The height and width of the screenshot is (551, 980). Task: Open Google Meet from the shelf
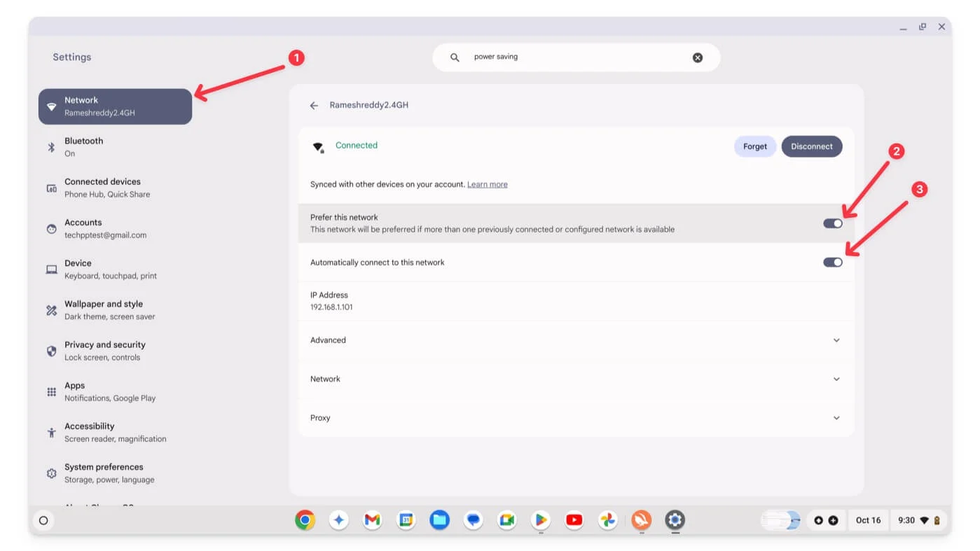[507, 519]
